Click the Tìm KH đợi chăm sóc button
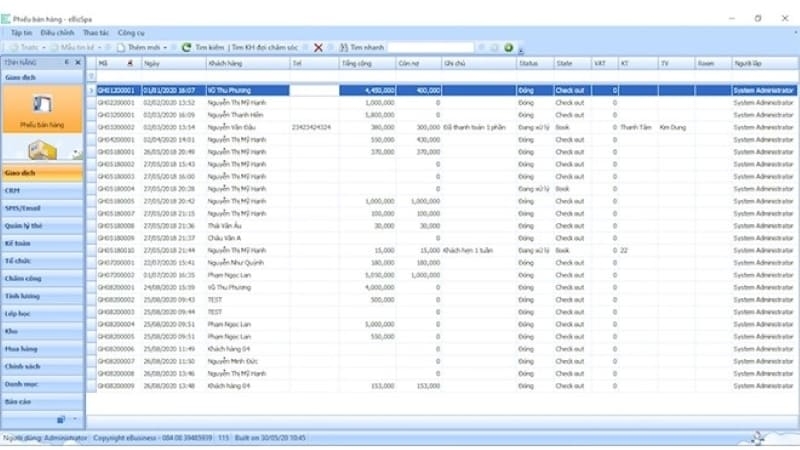Screen dimensions: 800x450 (265, 47)
